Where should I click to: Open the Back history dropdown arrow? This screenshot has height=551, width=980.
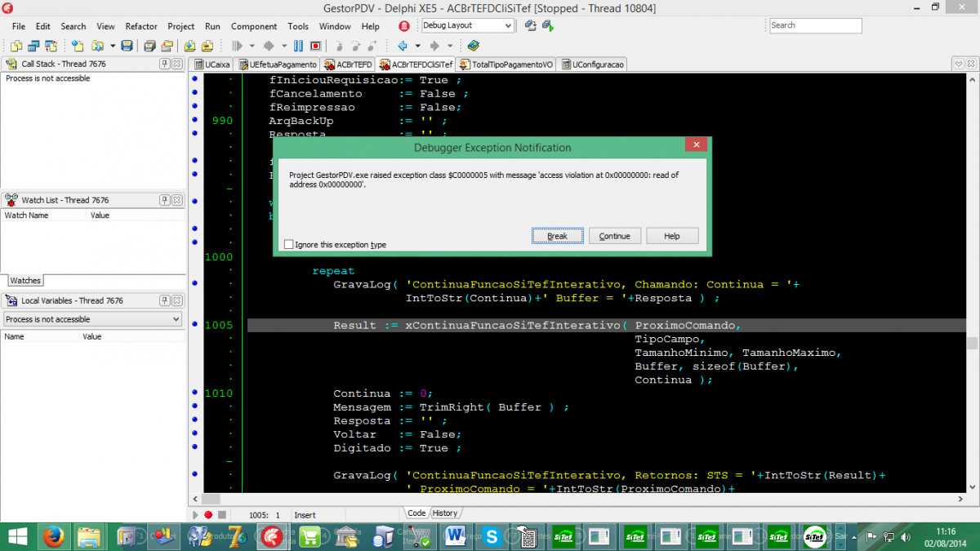click(417, 46)
